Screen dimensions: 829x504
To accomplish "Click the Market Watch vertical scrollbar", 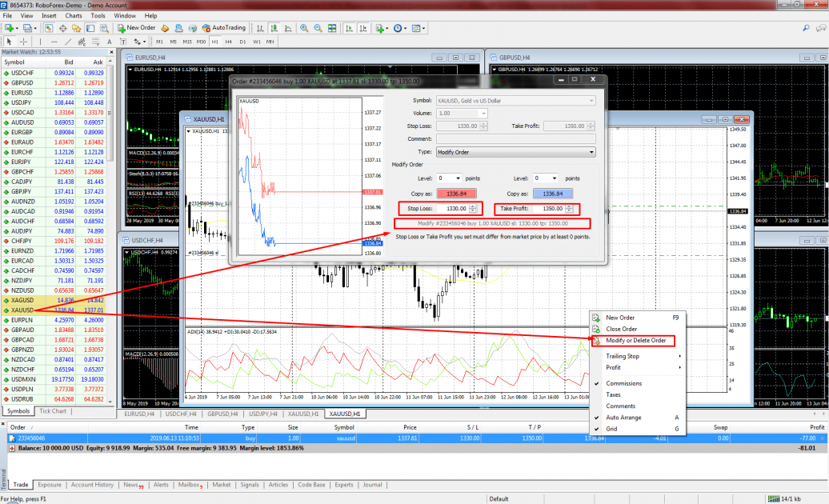I will (110, 233).
